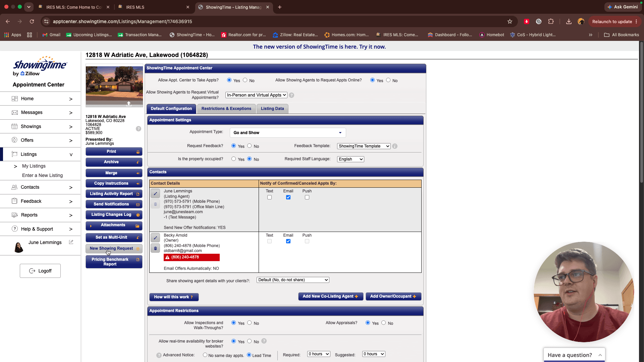The height and width of the screenshot is (362, 644).
Task: Enable Push notification checkbox for June Lemmings
Action: [307, 197]
